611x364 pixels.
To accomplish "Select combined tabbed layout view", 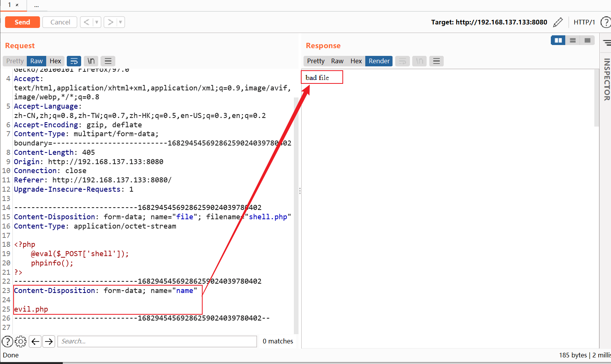I will pyautogui.click(x=587, y=40).
